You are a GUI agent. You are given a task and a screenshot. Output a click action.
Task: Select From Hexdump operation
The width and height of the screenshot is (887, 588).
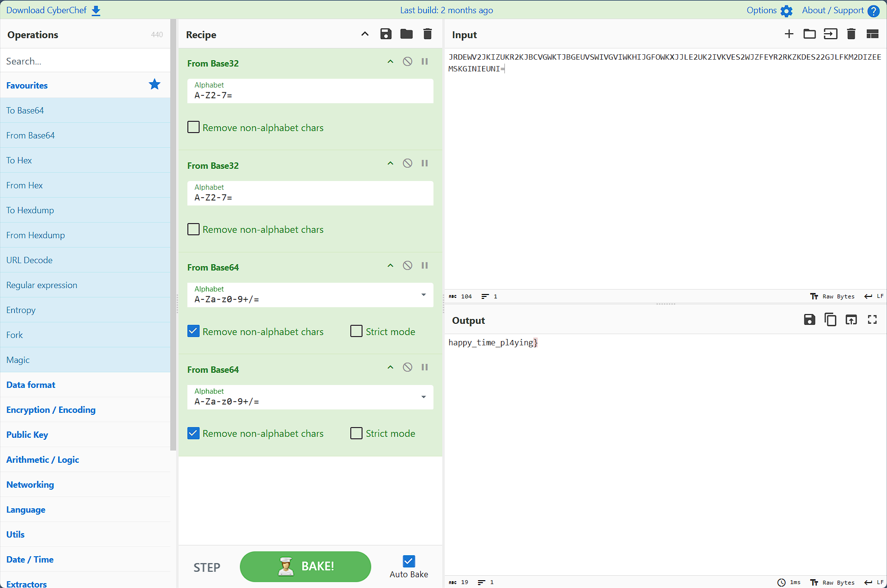[85, 235]
